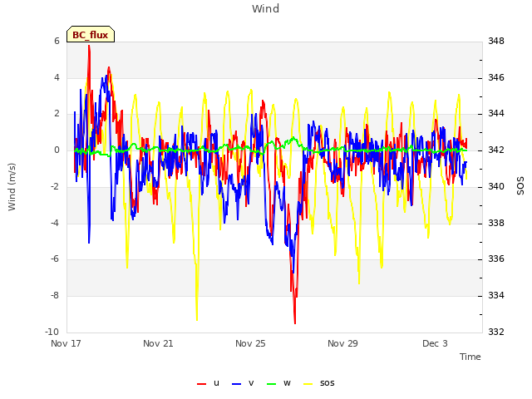Toggle the yellow sos series legend entry
This screenshot has height=399, width=532.
319,383
